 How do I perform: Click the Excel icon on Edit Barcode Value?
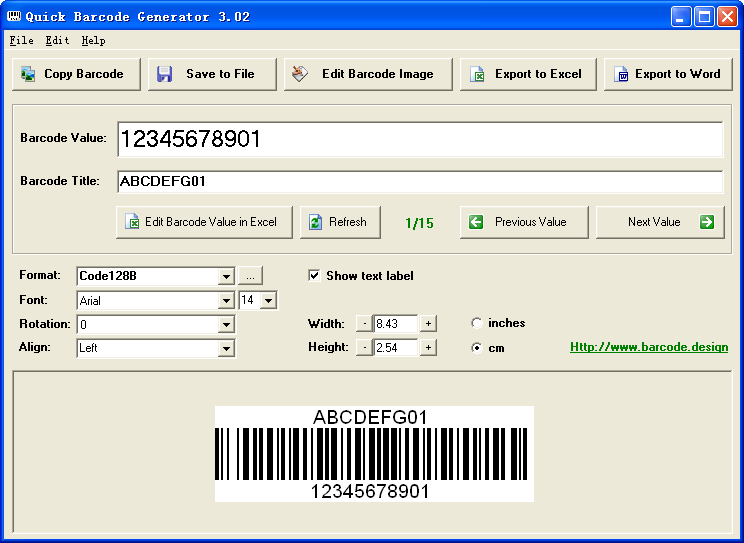click(x=131, y=222)
